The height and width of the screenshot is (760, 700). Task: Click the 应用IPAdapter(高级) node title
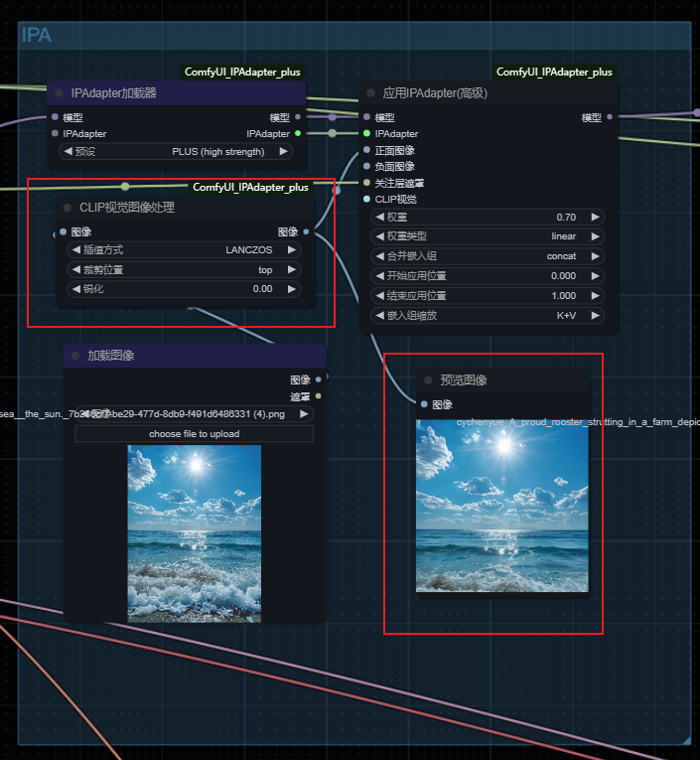point(435,93)
